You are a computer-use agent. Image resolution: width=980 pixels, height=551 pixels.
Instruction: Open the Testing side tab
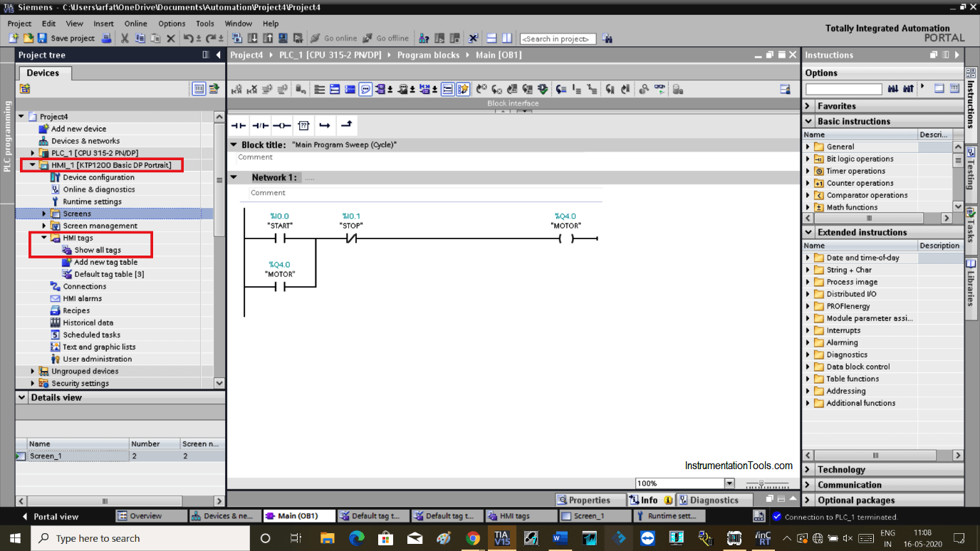[x=971, y=169]
